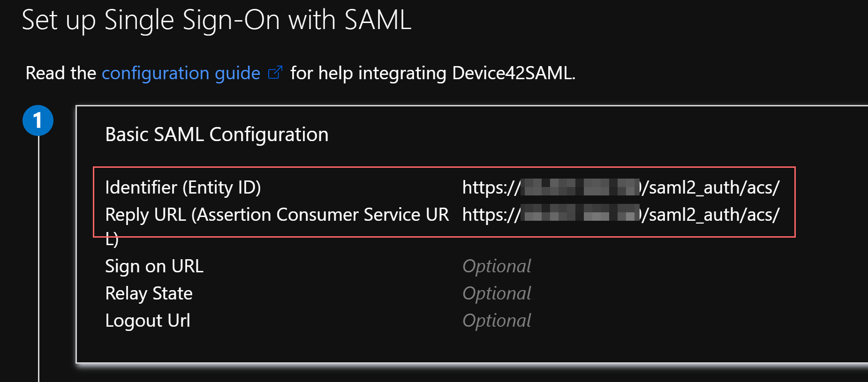
Task: Click the "Read the" text before the guide link
Action: (x=61, y=73)
